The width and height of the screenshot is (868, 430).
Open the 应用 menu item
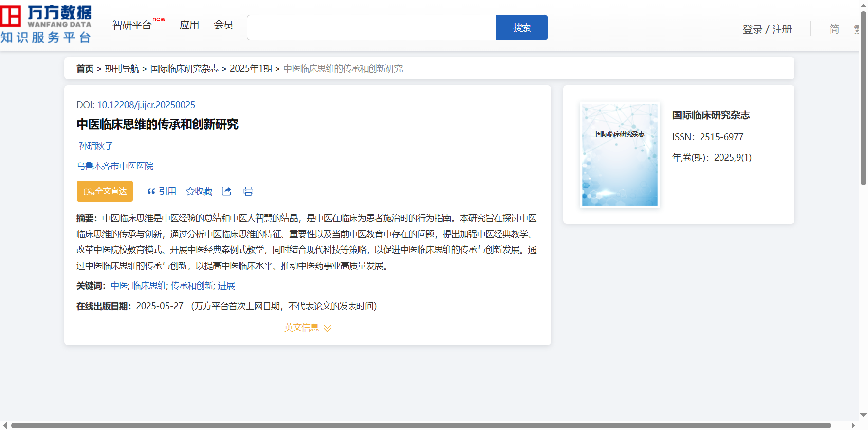pyautogui.click(x=189, y=25)
